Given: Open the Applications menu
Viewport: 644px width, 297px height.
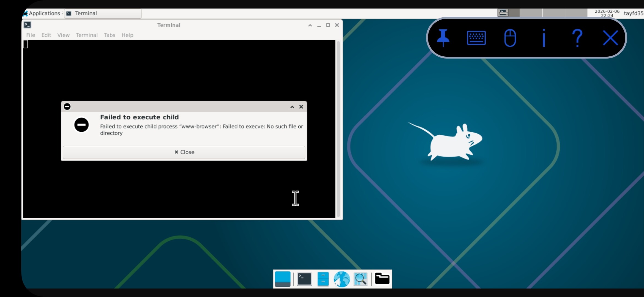Looking at the screenshot, I should (43, 13).
